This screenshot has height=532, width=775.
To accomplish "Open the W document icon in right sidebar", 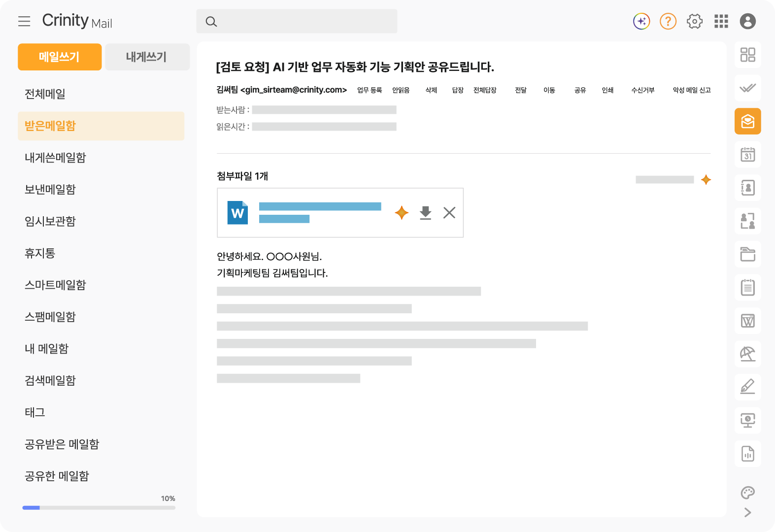I will click(748, 321).
